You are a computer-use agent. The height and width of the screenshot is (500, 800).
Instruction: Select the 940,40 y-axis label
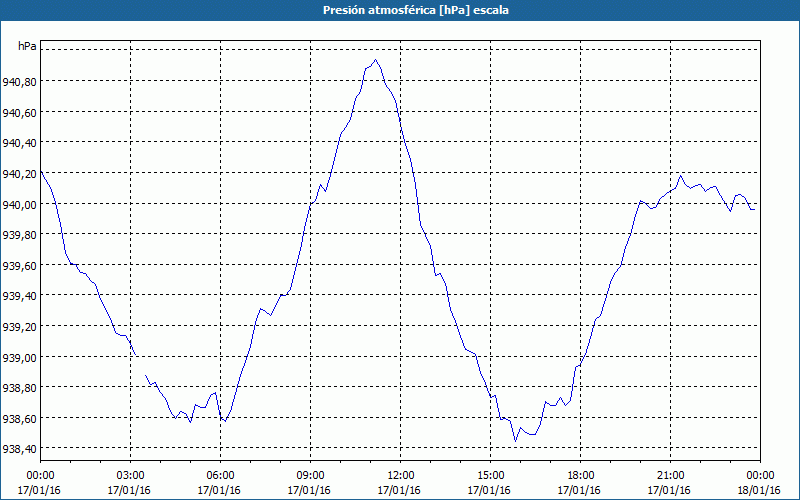[19, 143]
